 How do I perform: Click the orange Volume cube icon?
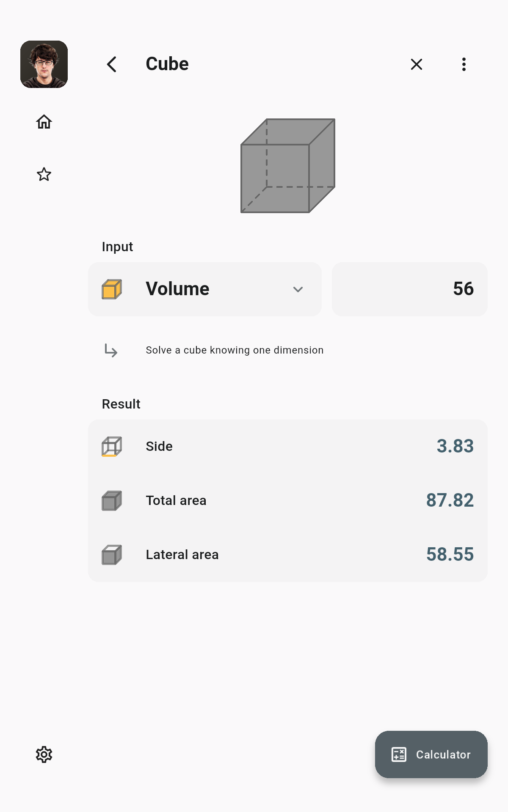pos(112,289)
